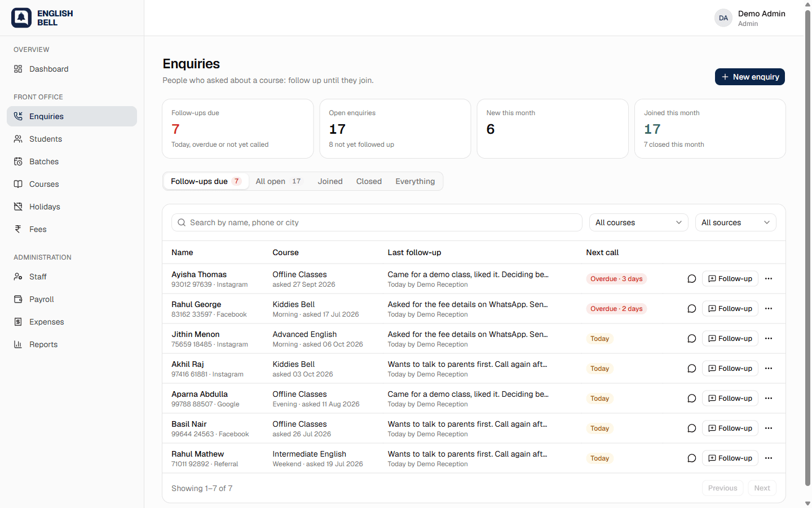Click Follow-up button for Rahul Mathew
812x508 pixels.
[730, 458]
